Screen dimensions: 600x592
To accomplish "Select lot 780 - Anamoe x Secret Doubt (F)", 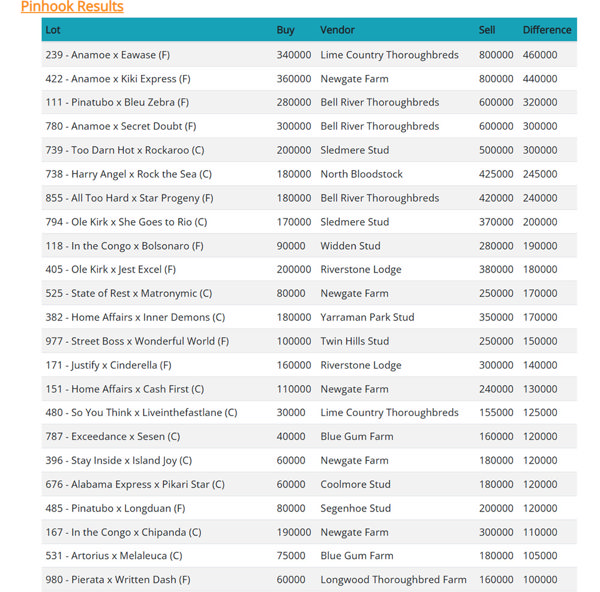I will point(121,126).
